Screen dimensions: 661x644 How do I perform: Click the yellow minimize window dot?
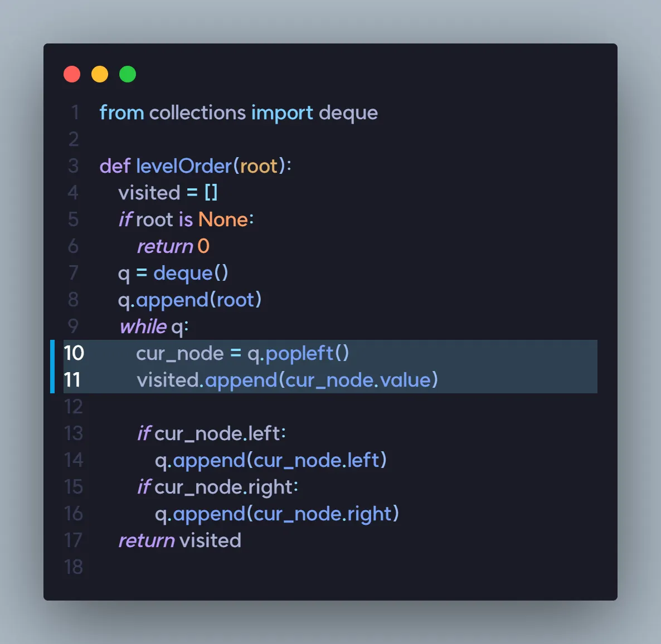100,74
